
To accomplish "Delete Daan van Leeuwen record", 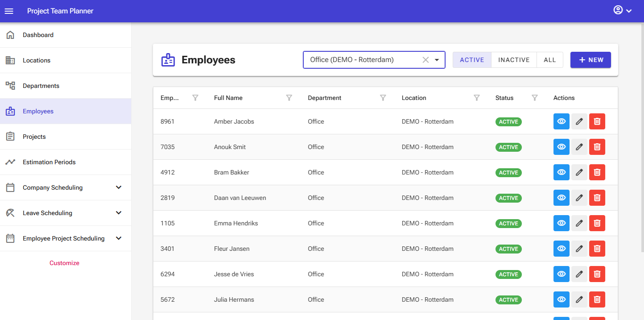I will pyautogui.click(x=597, y=198).
